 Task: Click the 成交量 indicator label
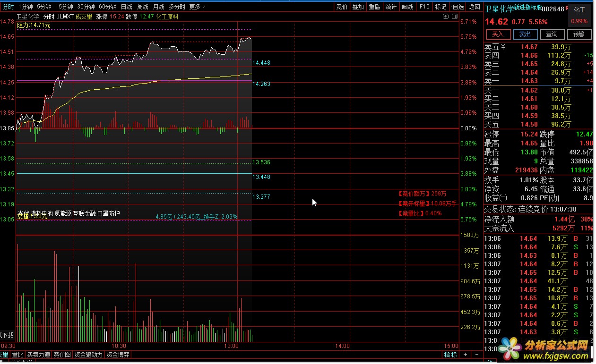coord(84,17)
